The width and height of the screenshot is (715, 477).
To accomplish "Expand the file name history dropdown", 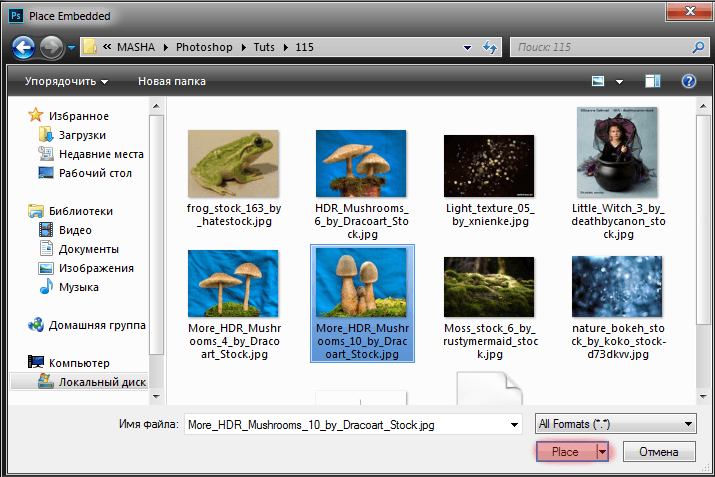I will tap(515, 423).
